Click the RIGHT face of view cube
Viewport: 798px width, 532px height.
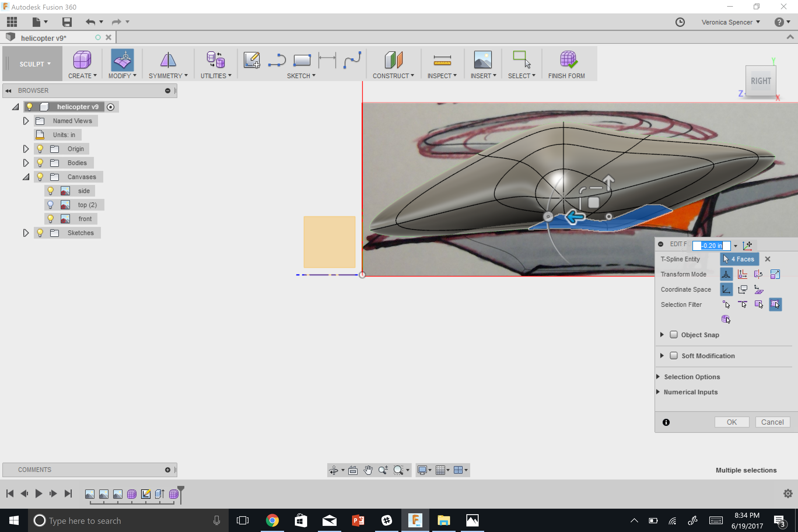(760, 81)
